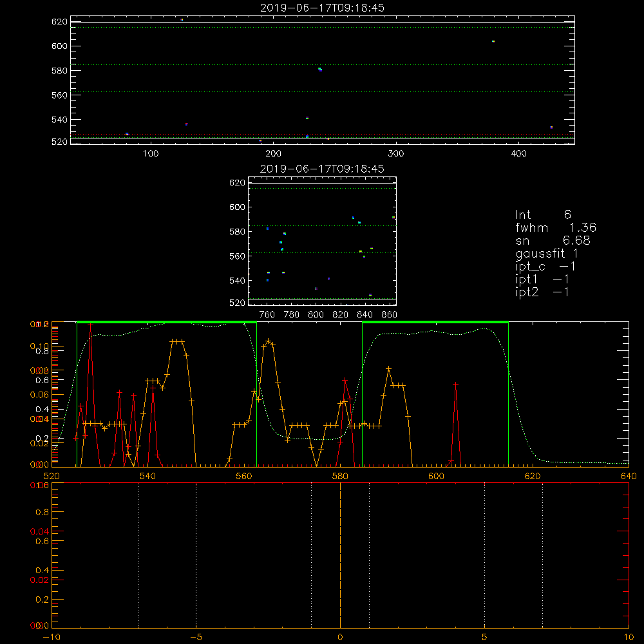Viewport: 644px width, 644px height.
Task: Select x-axis label '300' of the top plot
Action: (396, 154)
